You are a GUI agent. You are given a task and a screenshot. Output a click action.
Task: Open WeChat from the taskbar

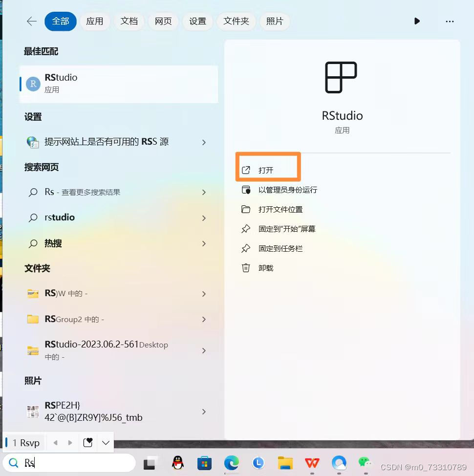coord(366,463)
